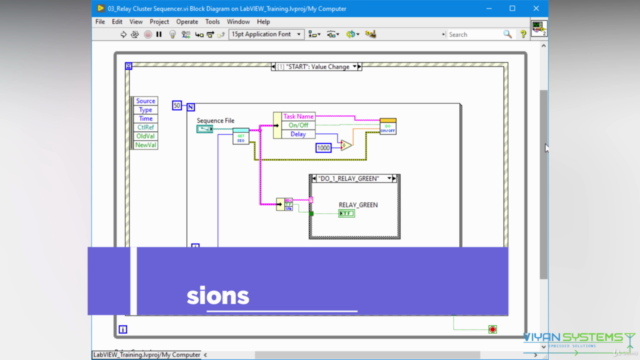Click the multiply function triangle
The width and height of the screenshot is (640, 360).
tap(346, 145)
